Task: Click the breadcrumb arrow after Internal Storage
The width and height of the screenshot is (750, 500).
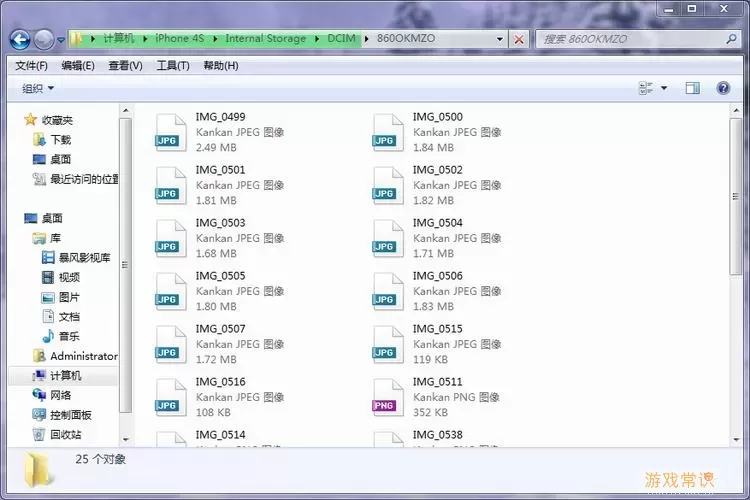Action: (x=317, y=39)
